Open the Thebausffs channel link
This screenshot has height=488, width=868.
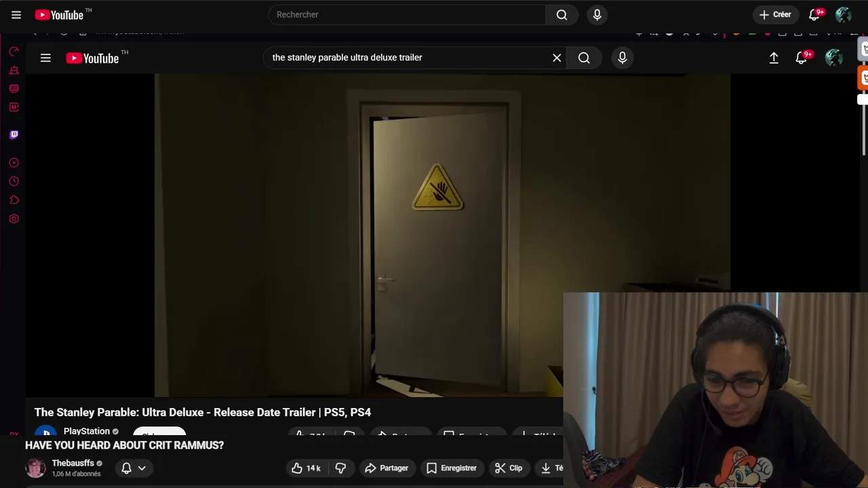[73, 464]
